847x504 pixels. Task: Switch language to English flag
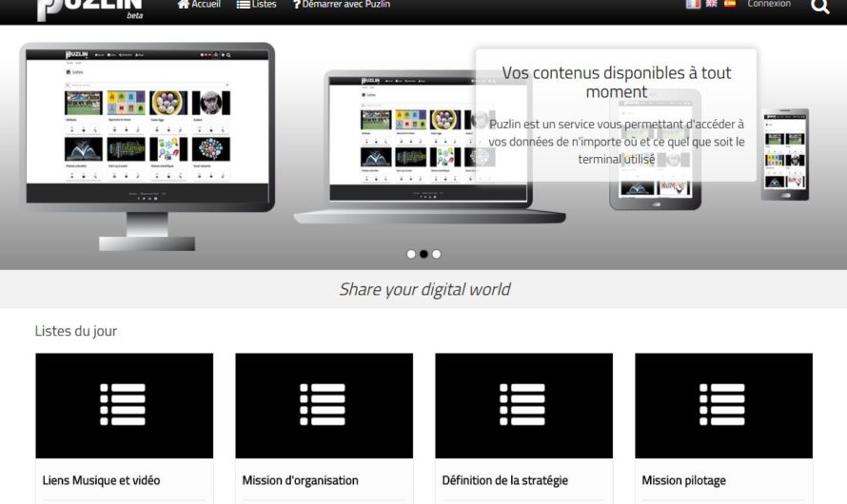point(712,3)
